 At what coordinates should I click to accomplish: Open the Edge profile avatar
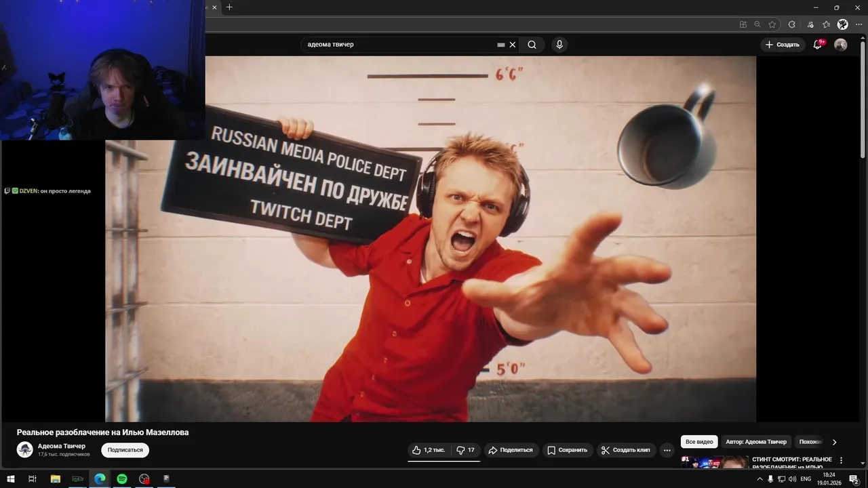(x=842, y=24)
